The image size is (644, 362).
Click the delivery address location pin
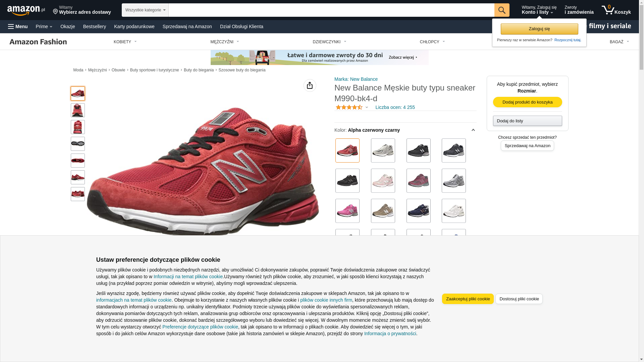pyautogui.click(x=55, y=12)
